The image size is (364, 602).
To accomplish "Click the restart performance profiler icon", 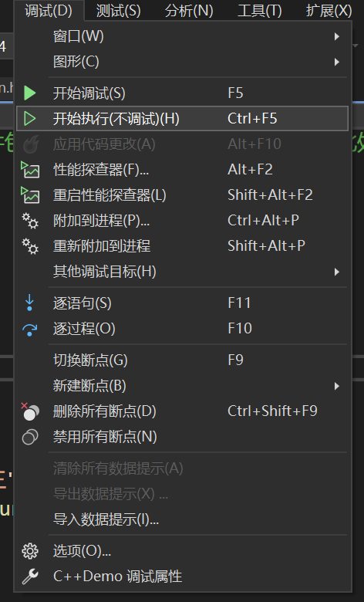I will [x=29, y=194].
